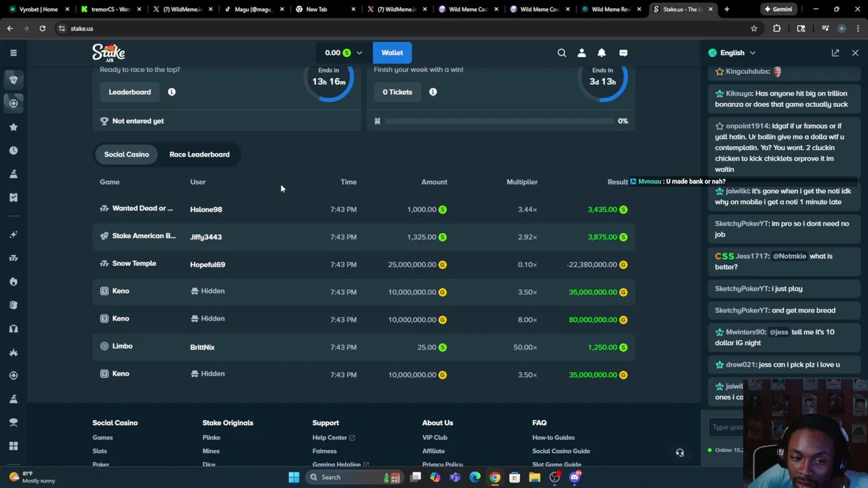The image size is (868, 488).
Task: Open the Social Casino Guide link
Action: point(561,451)
